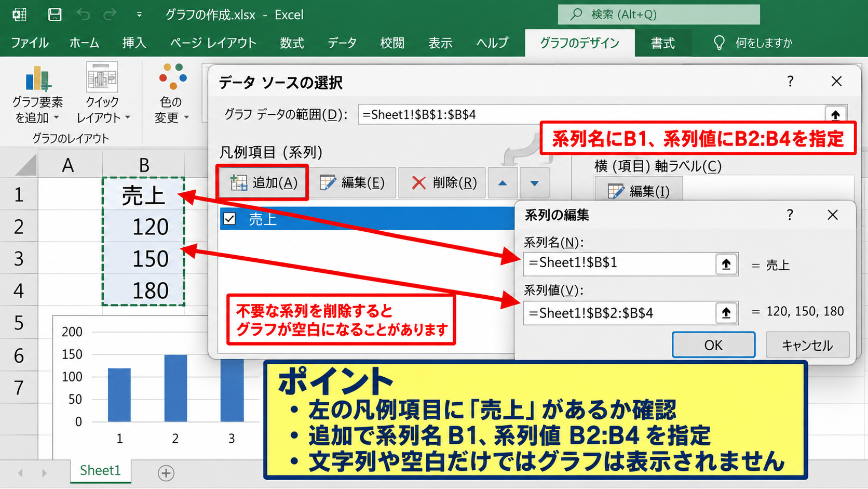Click the Undo arrow in quick access toolbar

83,15
